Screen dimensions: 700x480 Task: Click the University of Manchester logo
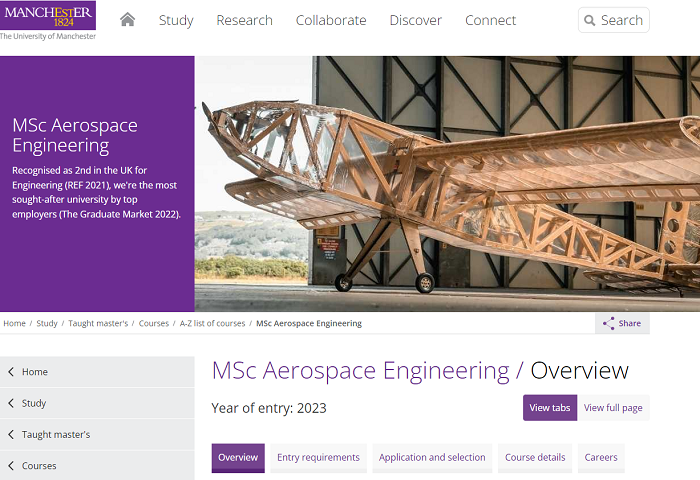pyautogui.click(x=48, y=21)
